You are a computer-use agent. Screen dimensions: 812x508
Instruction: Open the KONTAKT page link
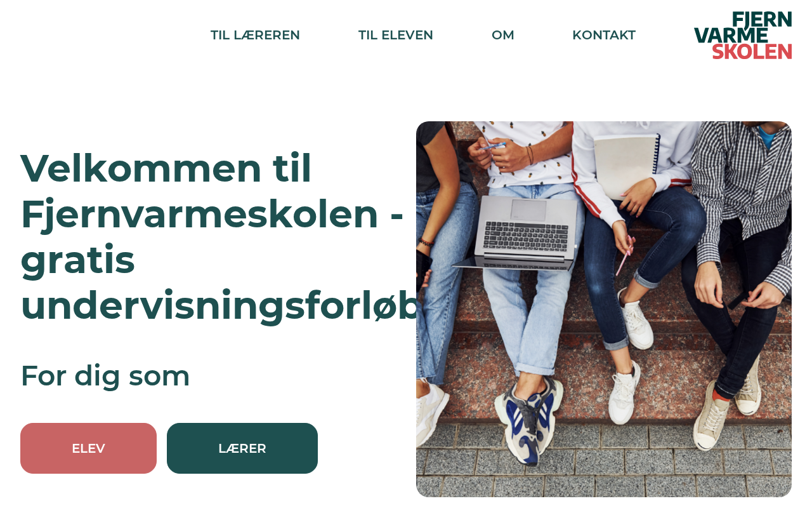click(604, 35)
